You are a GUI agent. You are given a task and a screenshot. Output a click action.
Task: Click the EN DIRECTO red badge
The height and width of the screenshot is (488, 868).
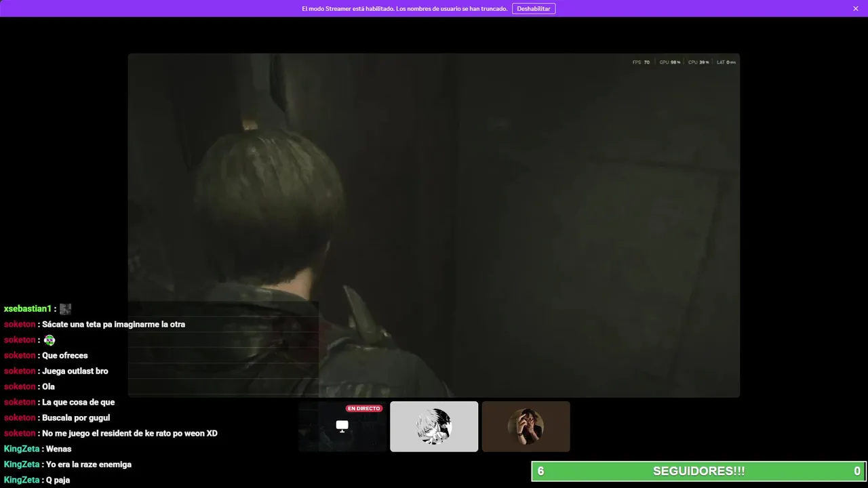[x=363, y=409]
